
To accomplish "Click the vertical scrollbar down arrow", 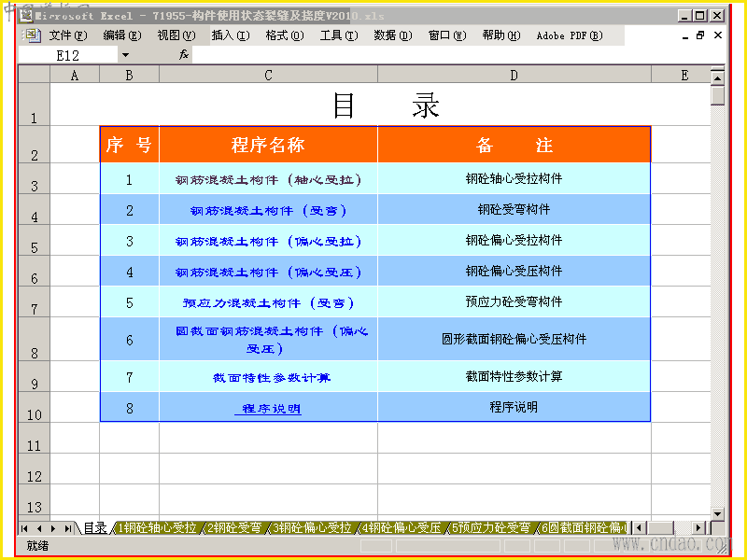I will tap(717, 514).
